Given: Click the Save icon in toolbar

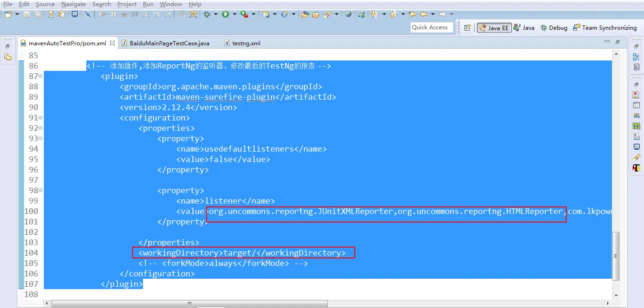Looking at the screenshot, I should [x=26, y=14].
